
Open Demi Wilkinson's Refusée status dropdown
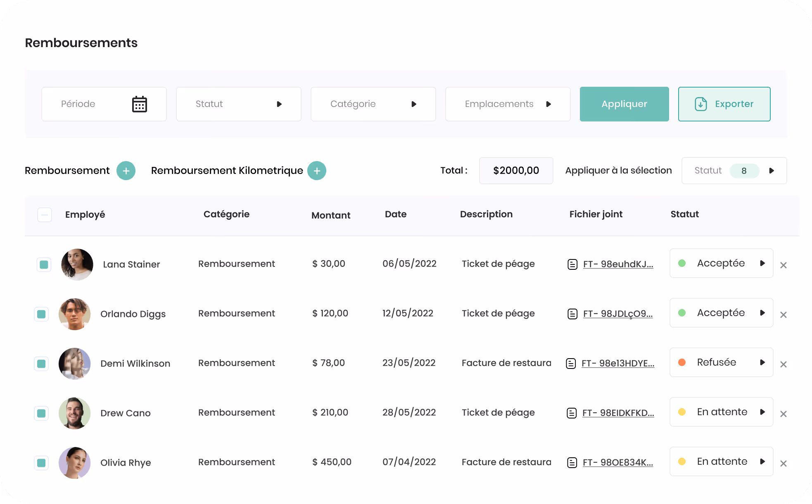point(722,362)
